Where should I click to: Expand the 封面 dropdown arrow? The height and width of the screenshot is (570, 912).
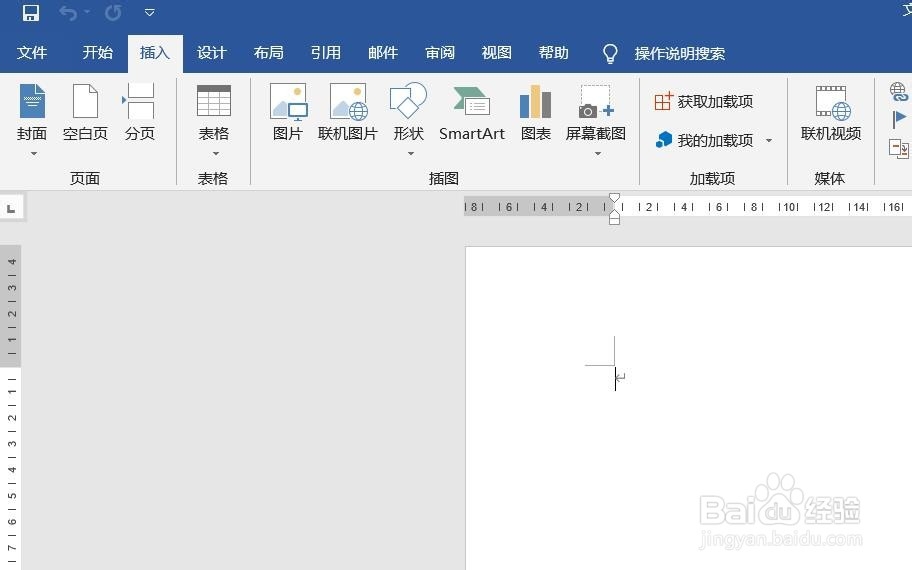pyautogui.click(x=34, y=154)
